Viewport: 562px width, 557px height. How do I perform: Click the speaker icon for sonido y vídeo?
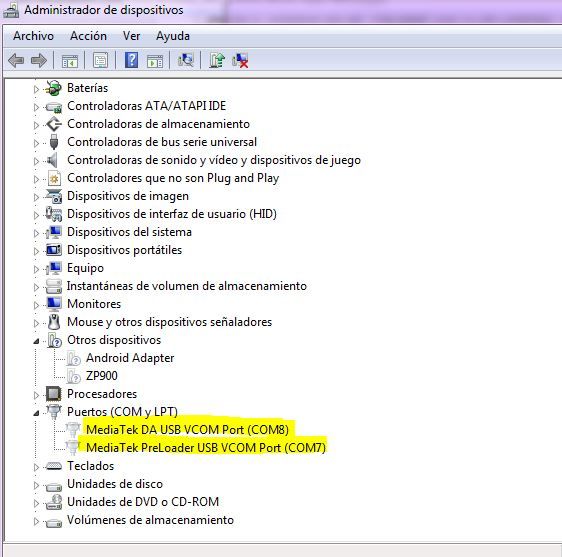pyautogui.click(x=53, y=160)
